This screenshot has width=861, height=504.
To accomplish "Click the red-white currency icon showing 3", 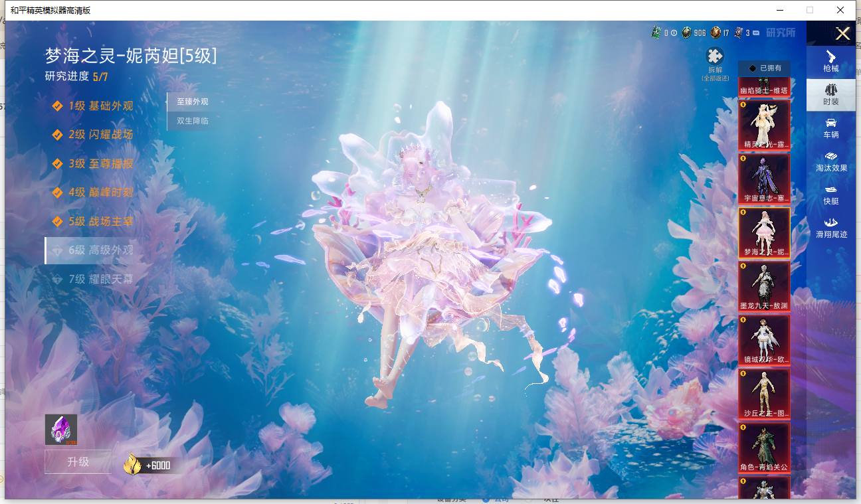I will pos(738,33).
